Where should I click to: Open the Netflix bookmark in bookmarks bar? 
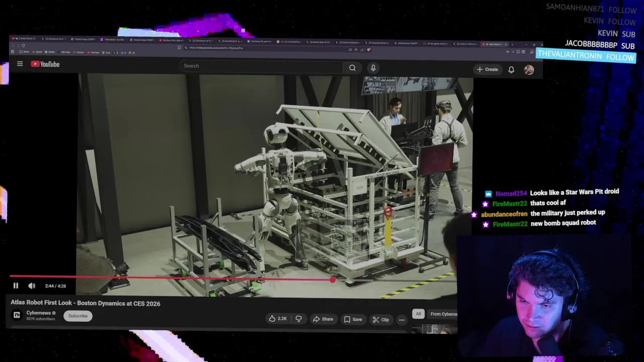pos(50,52)
